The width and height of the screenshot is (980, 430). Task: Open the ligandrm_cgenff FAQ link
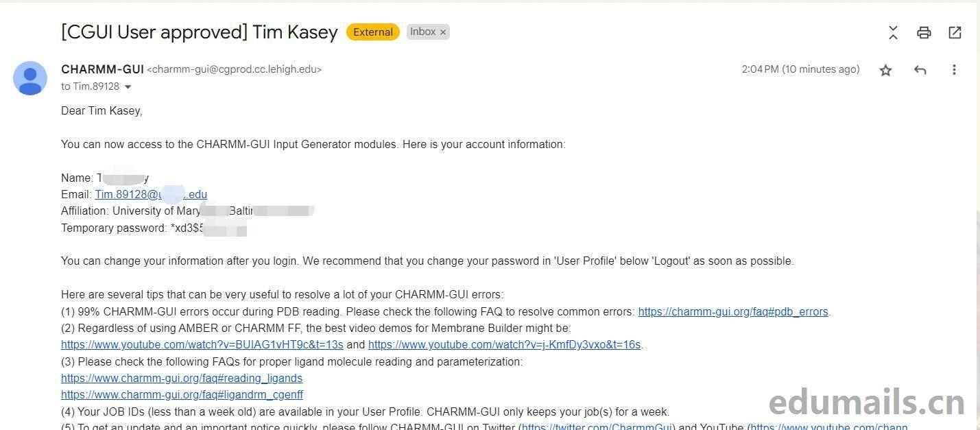tap(182, 395)
